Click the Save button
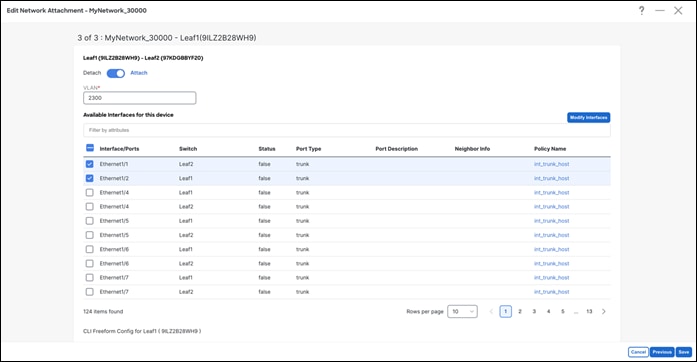 pos(684,352)
